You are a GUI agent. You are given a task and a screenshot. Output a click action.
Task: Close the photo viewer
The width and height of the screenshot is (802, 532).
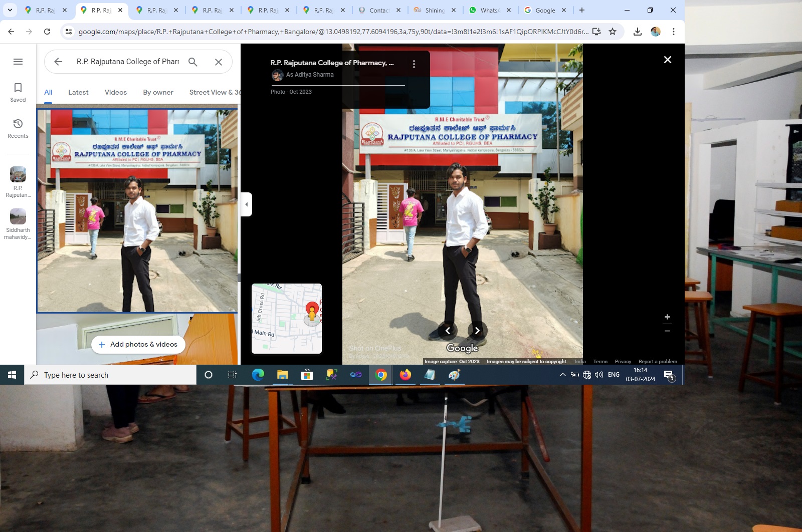[667, 60]
